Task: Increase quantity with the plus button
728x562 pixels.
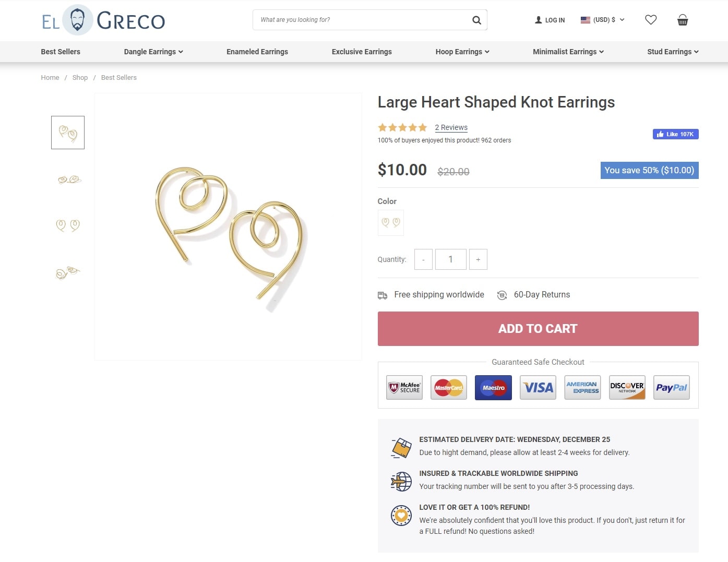Action: 478,259
